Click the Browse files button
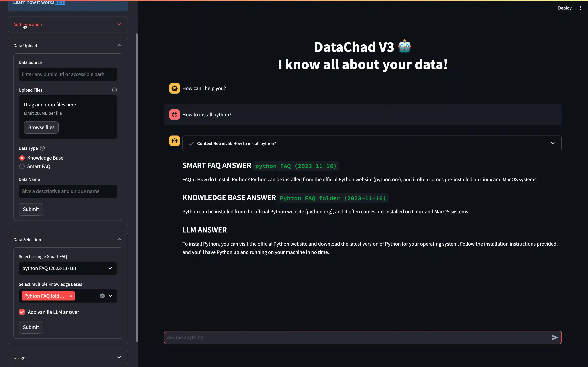 (41, 127)
